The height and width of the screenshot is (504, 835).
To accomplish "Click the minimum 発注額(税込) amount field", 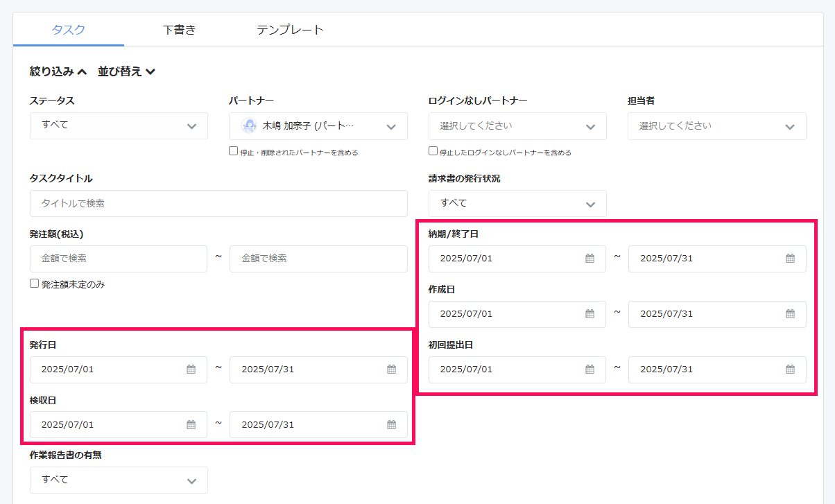I will tap(119, 259).
